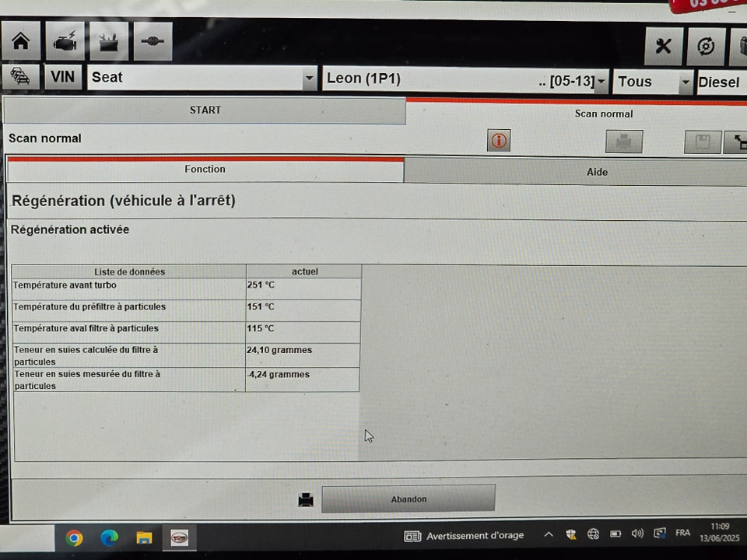Viewport: 747px width, 560px height.
Task: Click the battery tray icon
Action: click(615, 534)
